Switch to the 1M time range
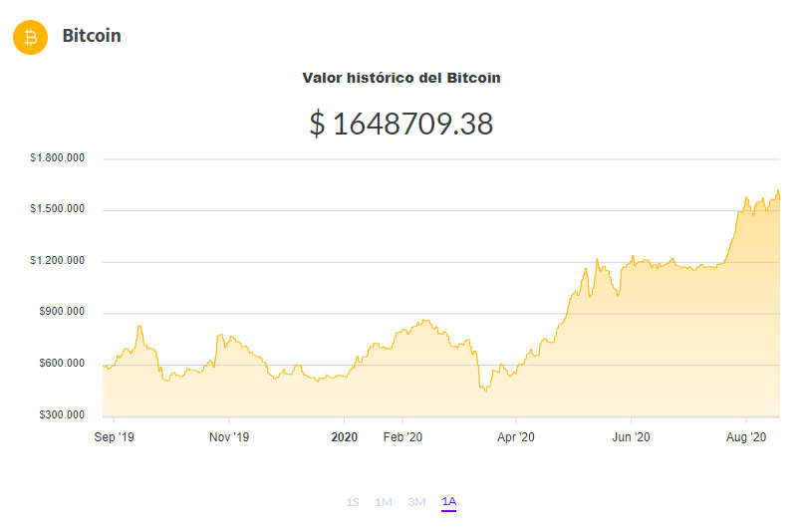This screenshot has height=532, width=803. coord(383,502)
